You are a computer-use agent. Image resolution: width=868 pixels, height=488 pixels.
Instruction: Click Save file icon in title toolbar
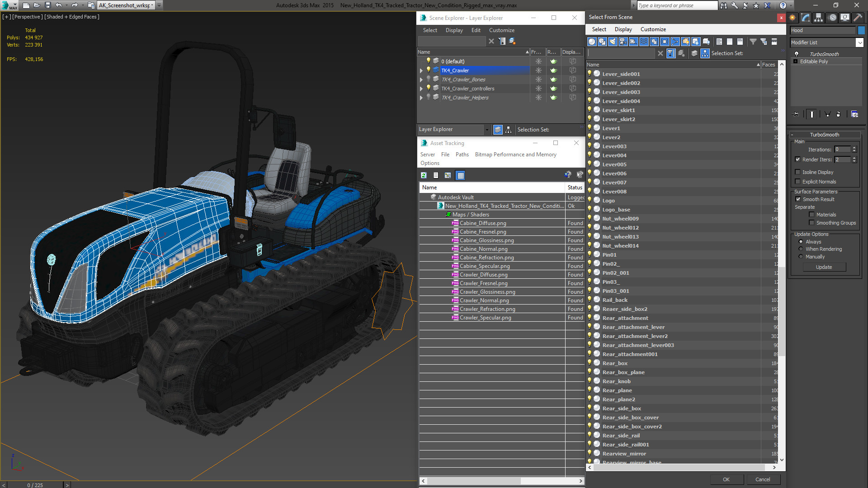pyautogui.click(x=47, y=5)
